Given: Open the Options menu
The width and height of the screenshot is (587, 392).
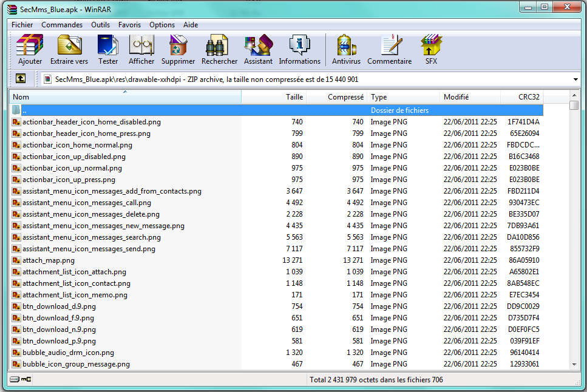Looking at the screenshot, I should tap(162, 25).
